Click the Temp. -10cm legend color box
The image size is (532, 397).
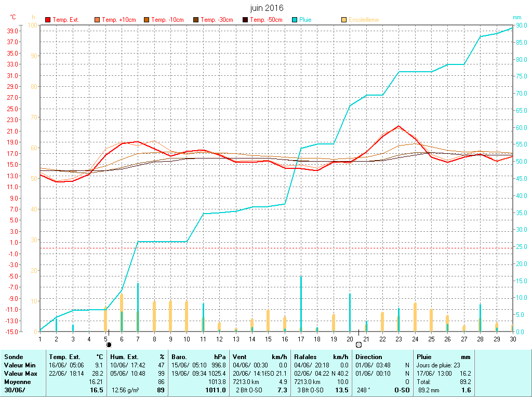[147, 20]
